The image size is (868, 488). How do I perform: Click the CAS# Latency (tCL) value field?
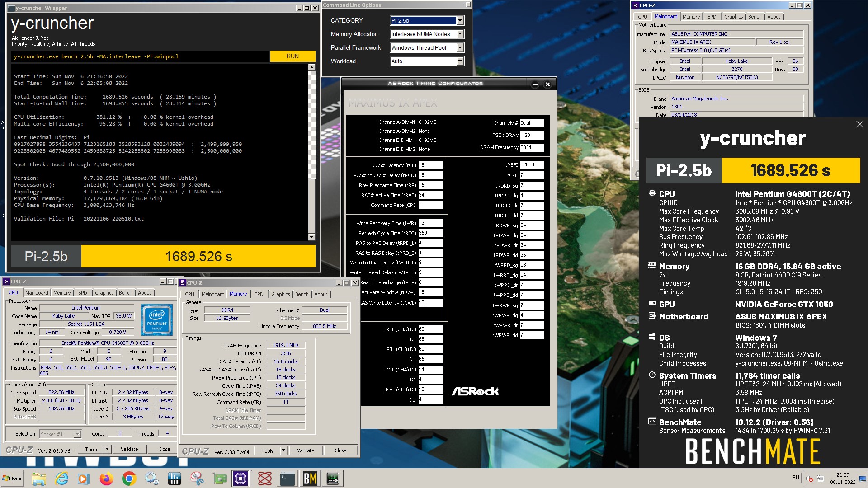(430, 165)
